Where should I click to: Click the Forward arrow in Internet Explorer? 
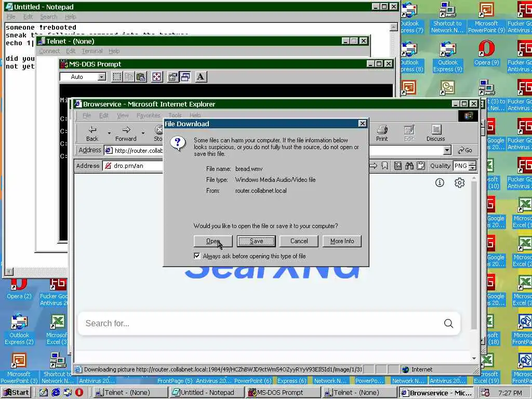126,134
